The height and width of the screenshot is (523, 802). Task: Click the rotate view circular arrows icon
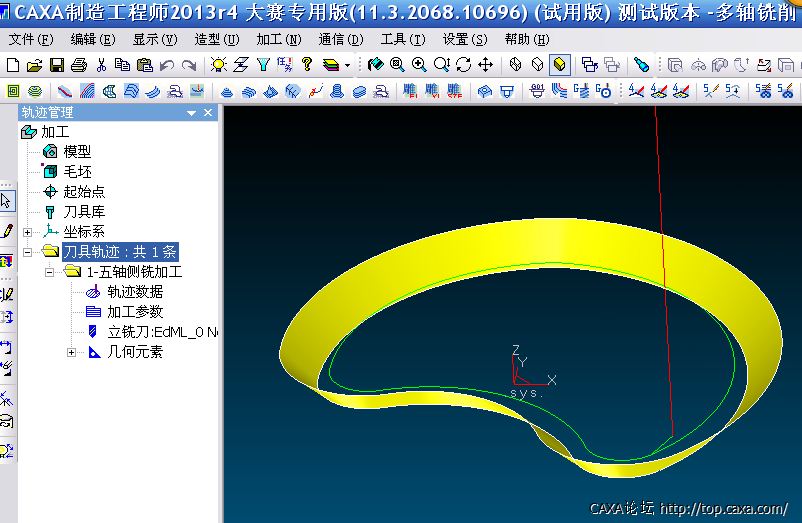click(x=463, y=64)
